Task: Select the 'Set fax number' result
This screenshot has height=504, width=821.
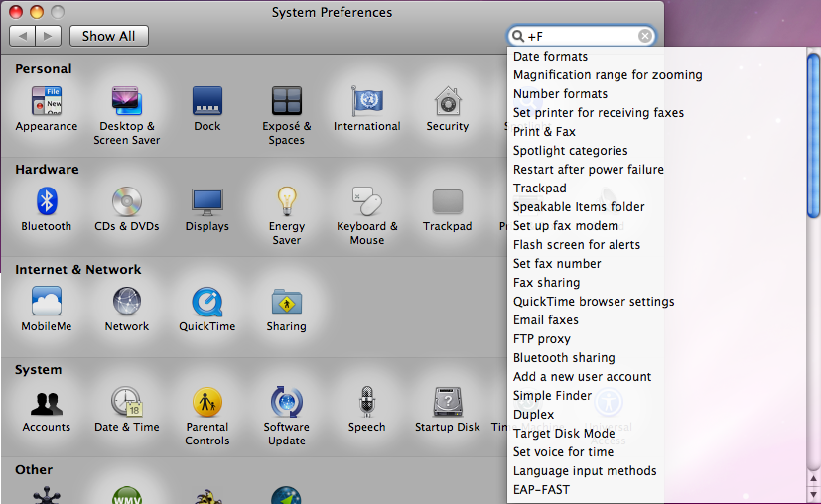Action: point(557,263)
